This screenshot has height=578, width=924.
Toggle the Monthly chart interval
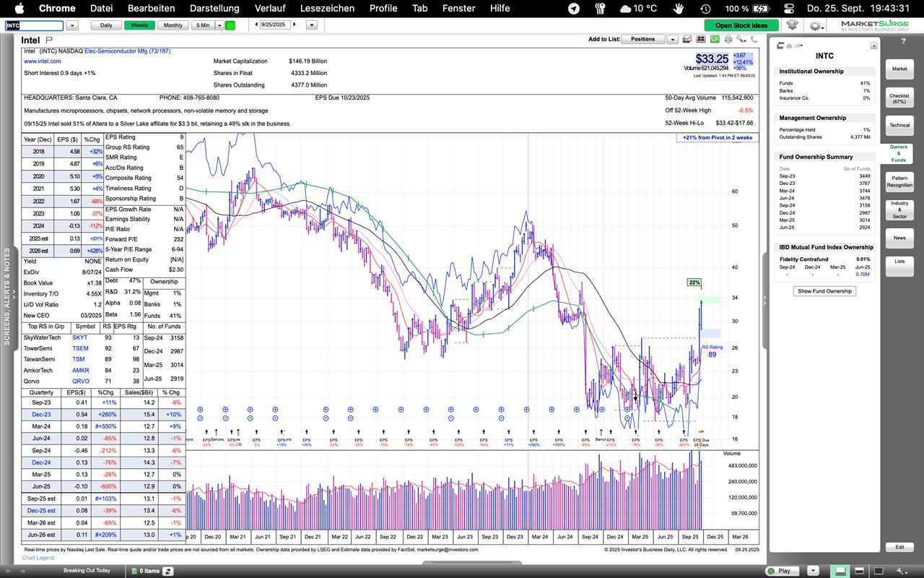[173, 25]
